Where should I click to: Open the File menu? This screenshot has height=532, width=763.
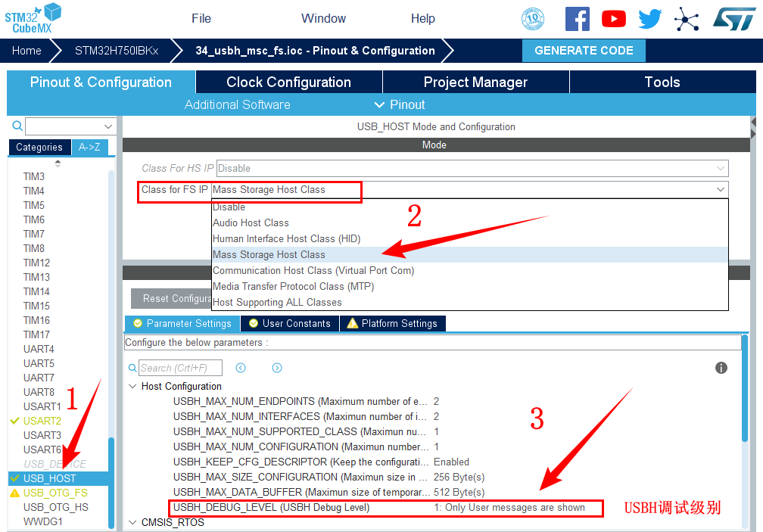click(201, 19)
